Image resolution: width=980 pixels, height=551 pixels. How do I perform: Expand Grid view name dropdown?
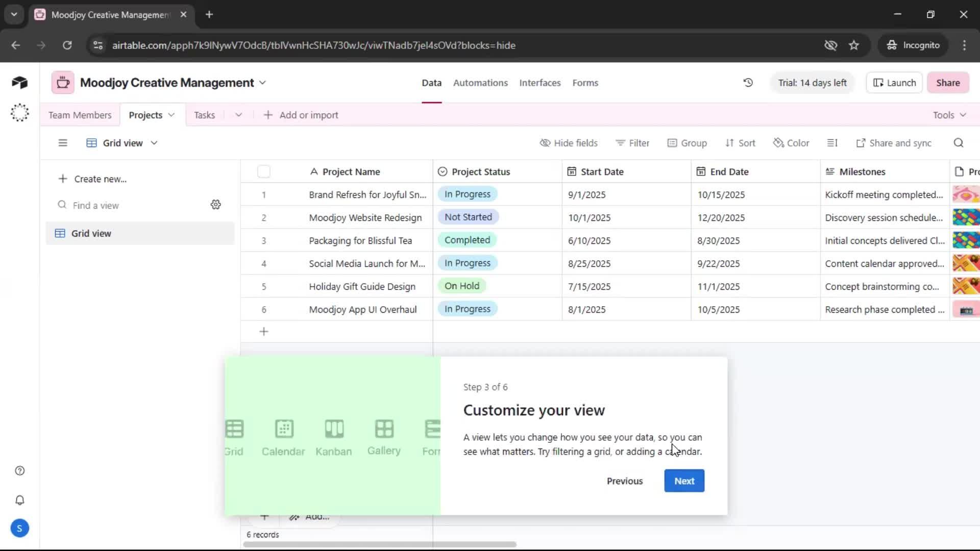(x=154, y=143)
